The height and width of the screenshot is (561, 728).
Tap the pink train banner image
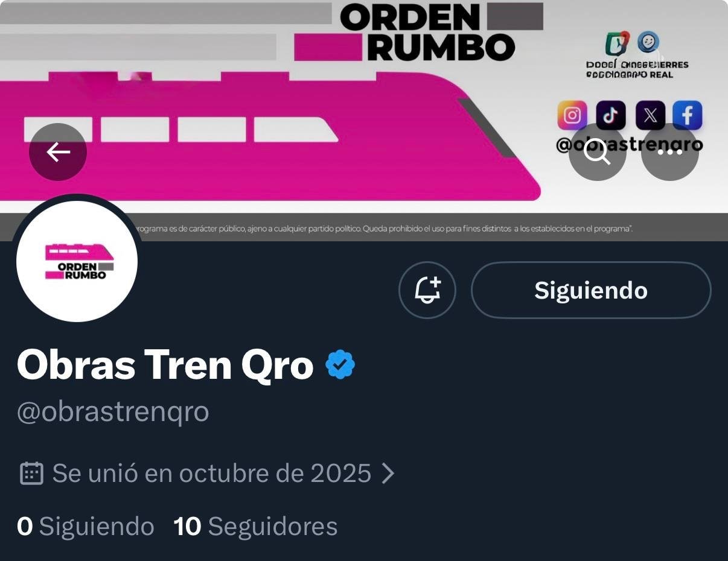[x=270, y=136]
